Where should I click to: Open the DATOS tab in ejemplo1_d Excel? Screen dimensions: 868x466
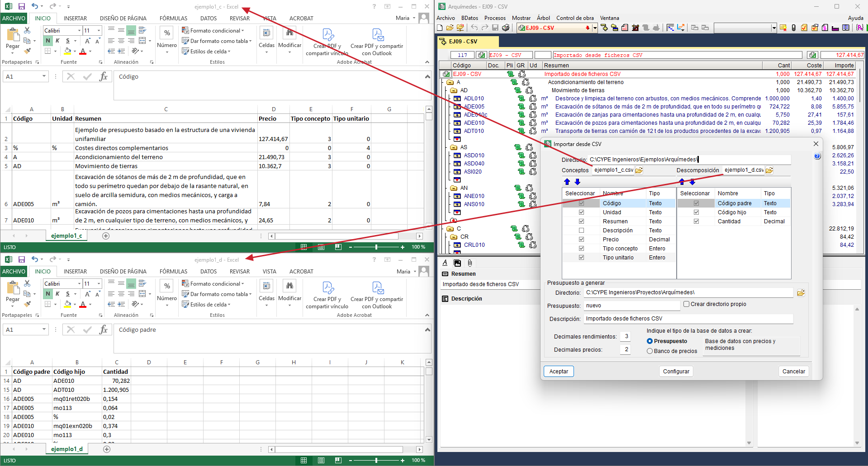coord(209,272)
